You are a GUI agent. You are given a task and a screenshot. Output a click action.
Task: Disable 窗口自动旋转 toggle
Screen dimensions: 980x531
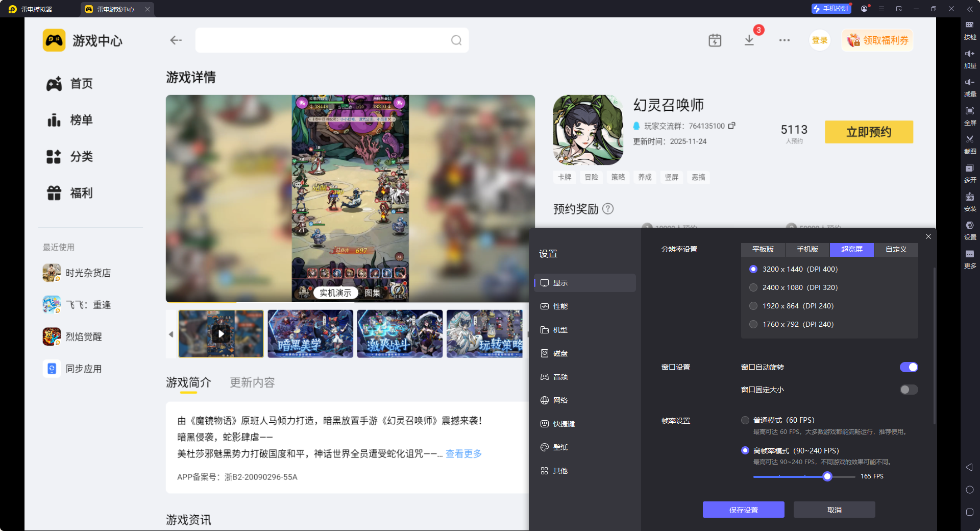tap(909, 367)
